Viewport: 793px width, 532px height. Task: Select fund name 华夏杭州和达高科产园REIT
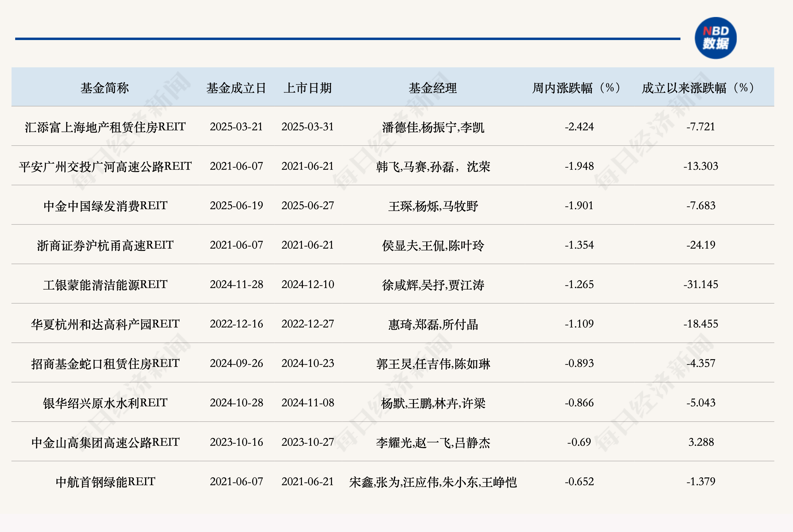click(x=105, y=324)
